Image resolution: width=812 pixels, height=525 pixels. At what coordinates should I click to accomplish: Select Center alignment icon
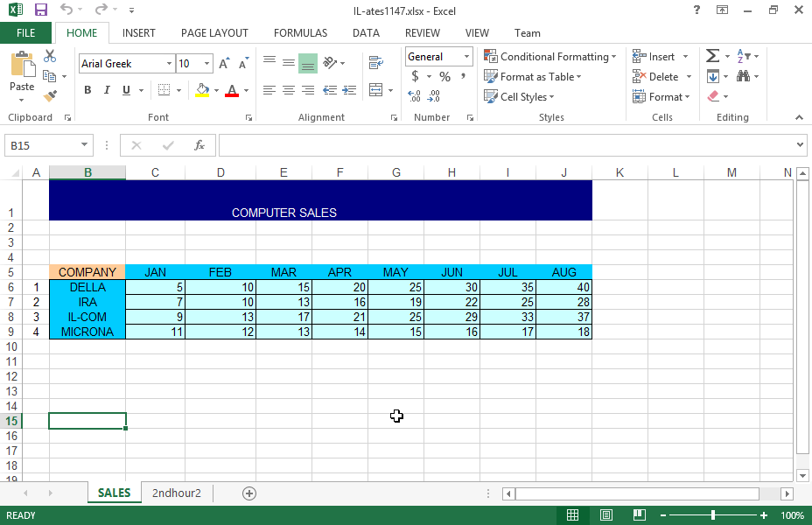pos(288,90)
